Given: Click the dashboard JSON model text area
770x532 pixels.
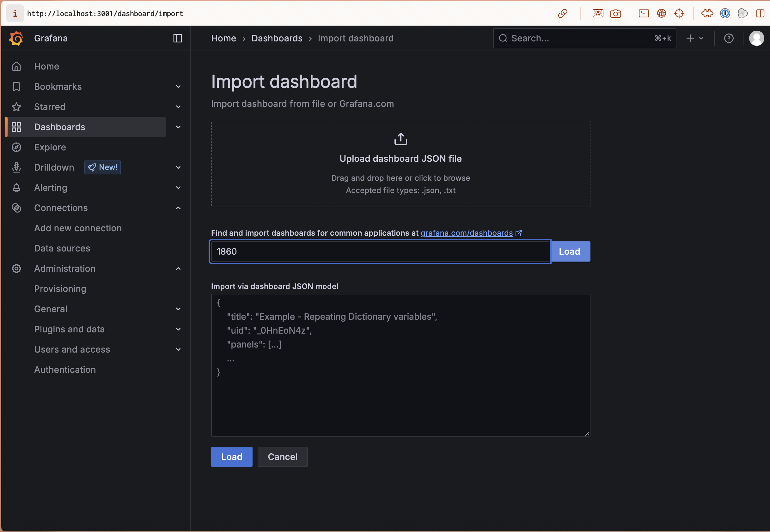Looking at the screenshot, I should (x=400, y=365).
